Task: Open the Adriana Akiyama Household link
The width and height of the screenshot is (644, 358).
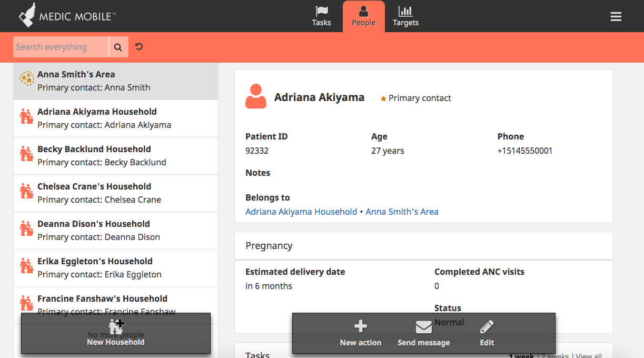Action: point(301,212)
